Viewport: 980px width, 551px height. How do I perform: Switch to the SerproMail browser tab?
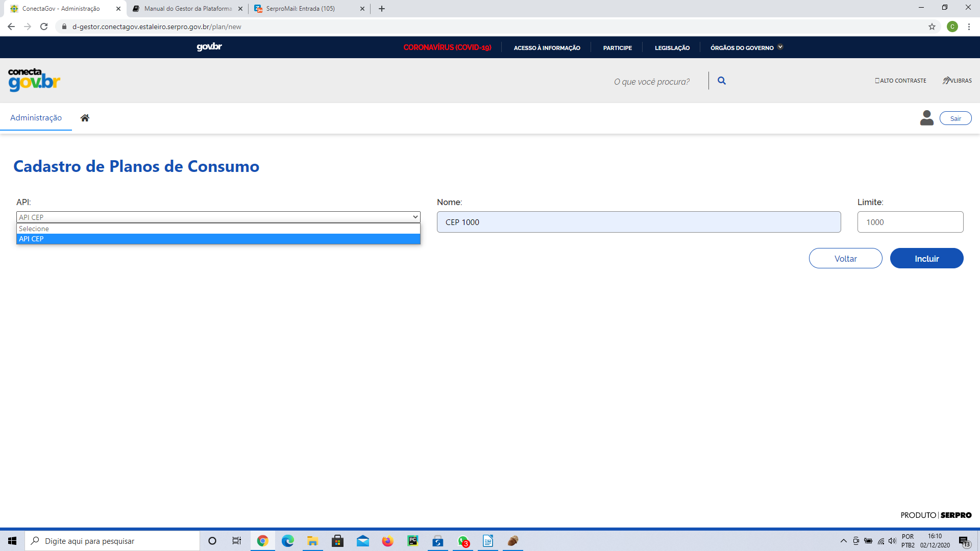pyautogui.click(x=301, y=8)
